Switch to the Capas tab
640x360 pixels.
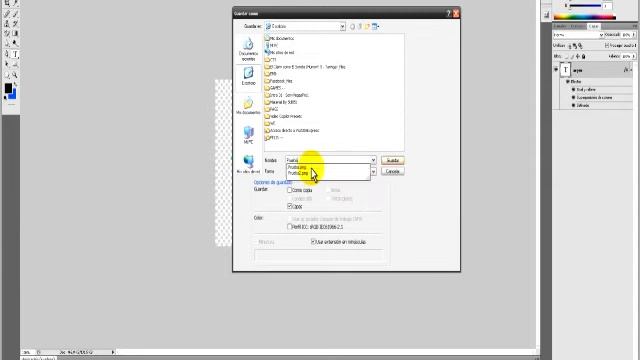click(594, 26)
